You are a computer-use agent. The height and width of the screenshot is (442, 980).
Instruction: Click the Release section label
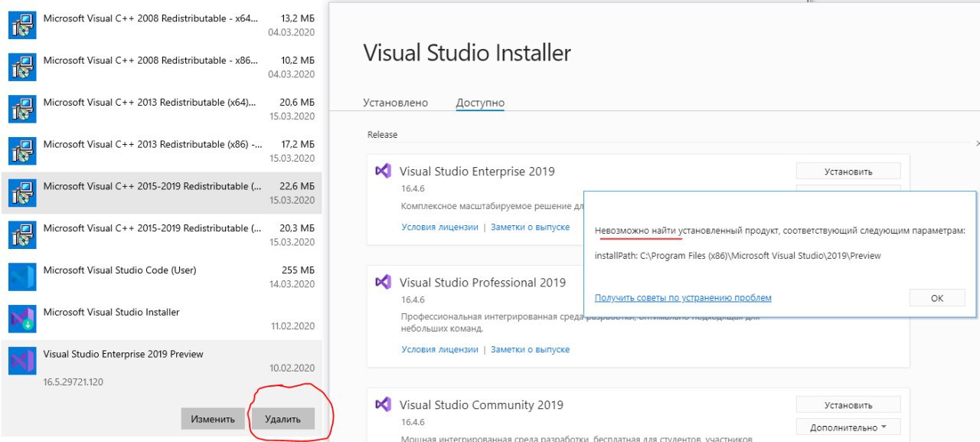[382, 135]
